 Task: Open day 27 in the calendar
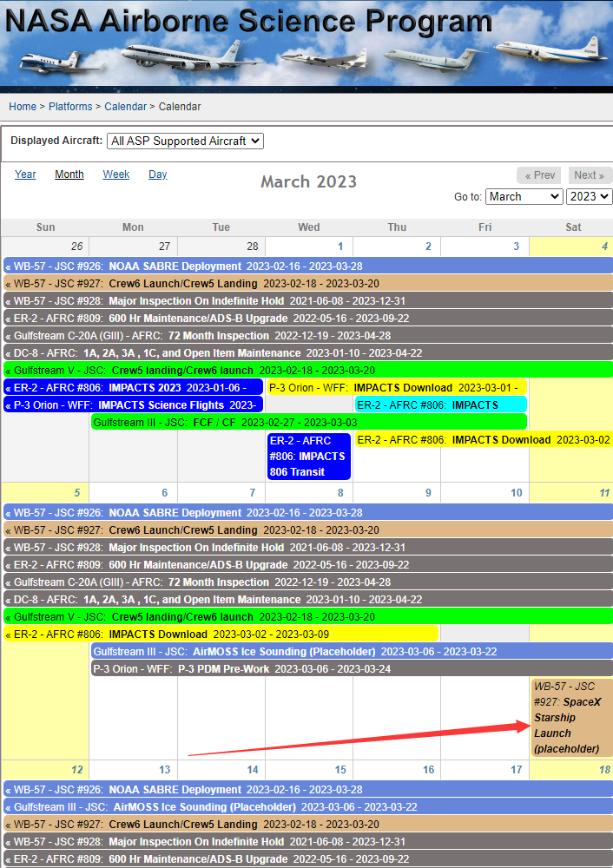click(164, 247)
